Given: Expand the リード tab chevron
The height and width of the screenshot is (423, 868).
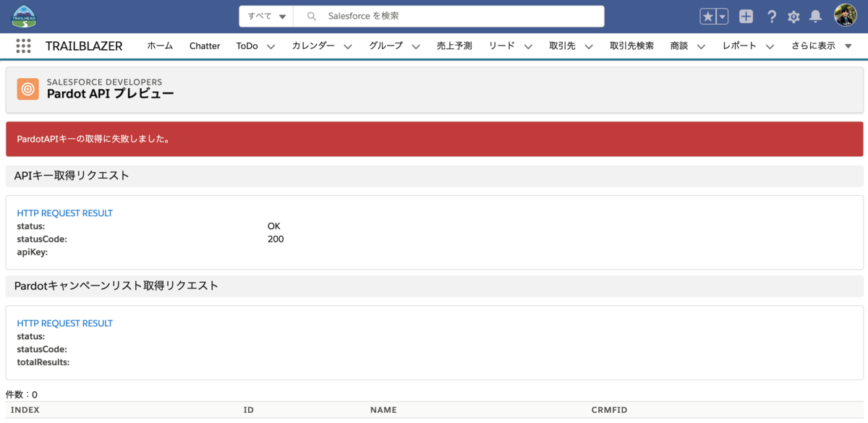Looking at the screenshot, I should pyautogui.click(x=528, y=46).
